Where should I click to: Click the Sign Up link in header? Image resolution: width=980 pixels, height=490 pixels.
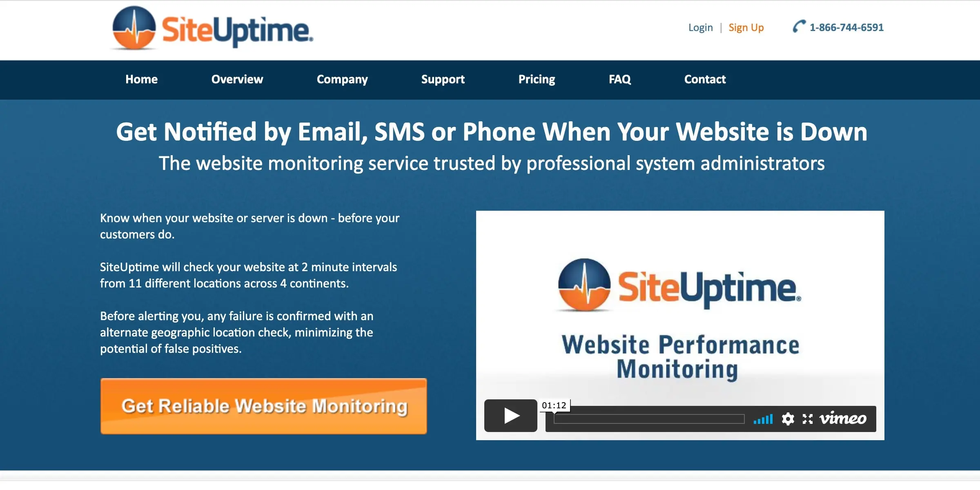pos(745,26)
